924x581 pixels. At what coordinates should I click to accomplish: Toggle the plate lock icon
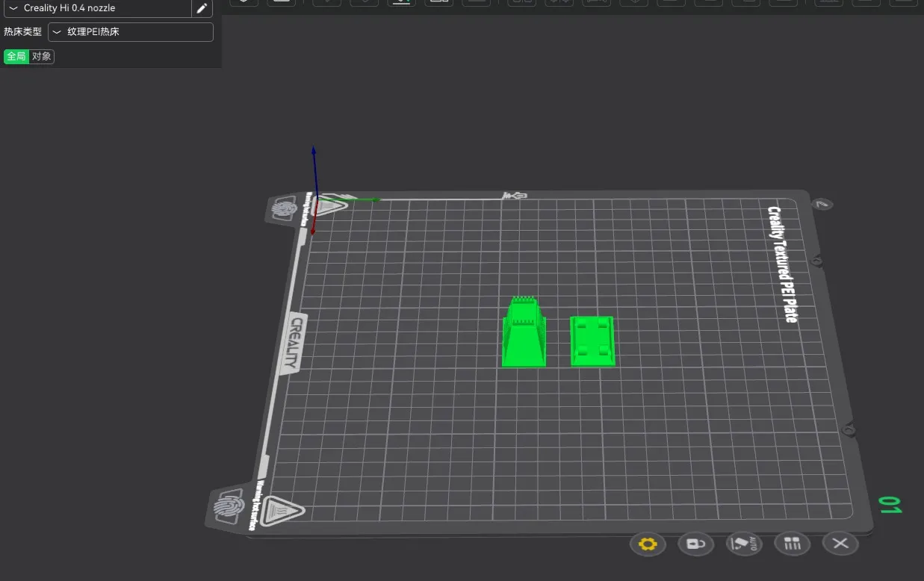point(695,544)
